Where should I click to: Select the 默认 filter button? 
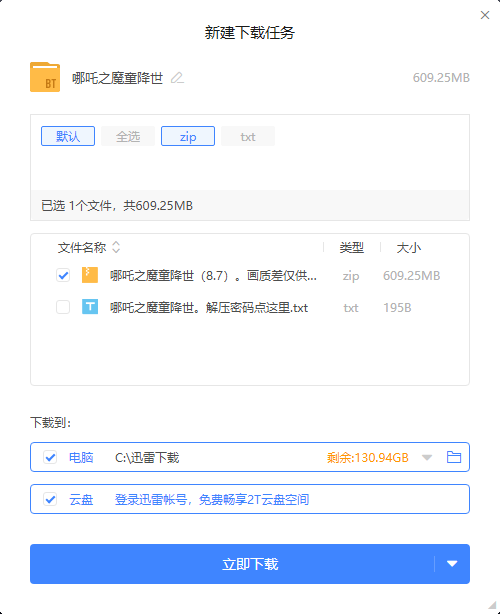pos(68,136)
